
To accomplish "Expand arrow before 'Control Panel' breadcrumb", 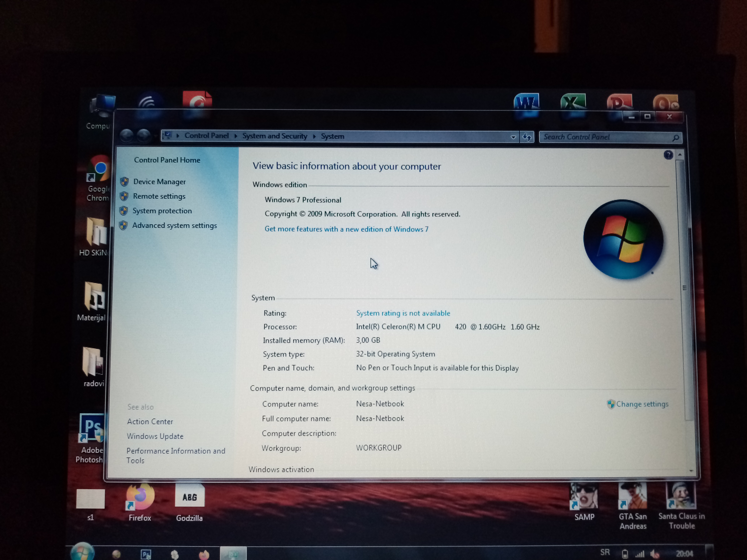I will click(178, 136).
